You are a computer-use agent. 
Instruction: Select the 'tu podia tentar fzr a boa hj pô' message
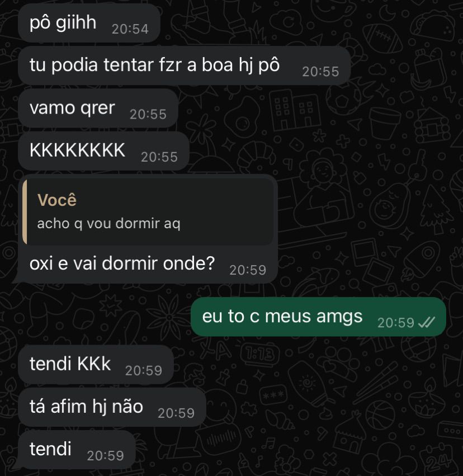point(184,65)
